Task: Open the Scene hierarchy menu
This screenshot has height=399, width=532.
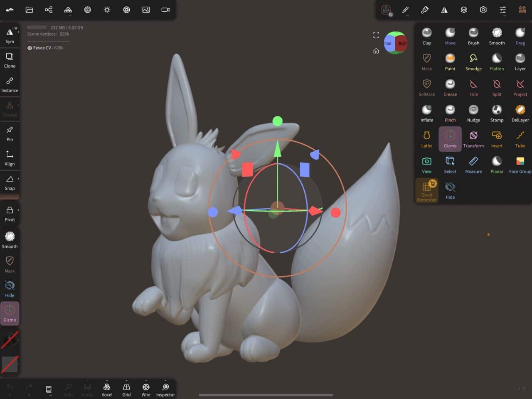Action: (x=49, y=10)
